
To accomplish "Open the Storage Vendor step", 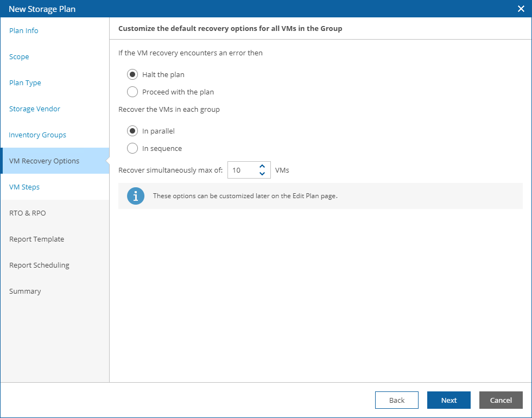I will coord(35,109).
